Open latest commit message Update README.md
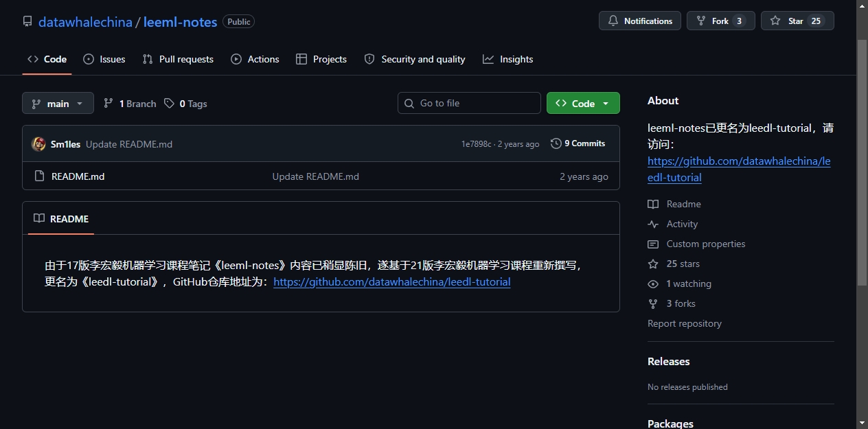 (129, 144)
